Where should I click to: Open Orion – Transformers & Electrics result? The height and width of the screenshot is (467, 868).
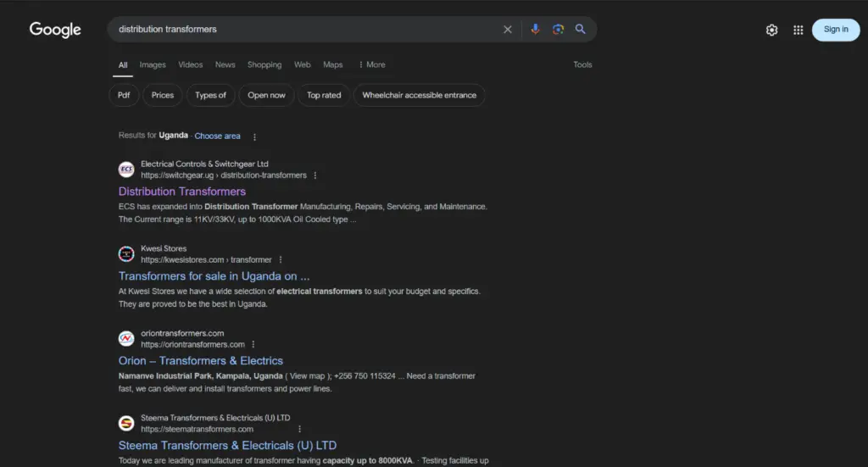(x=201, y=360)
